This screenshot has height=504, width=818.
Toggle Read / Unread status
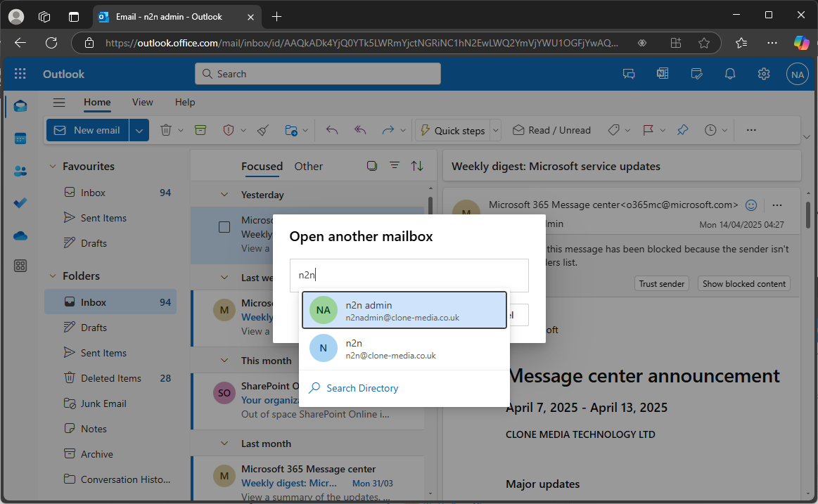(x=552, y=130)
